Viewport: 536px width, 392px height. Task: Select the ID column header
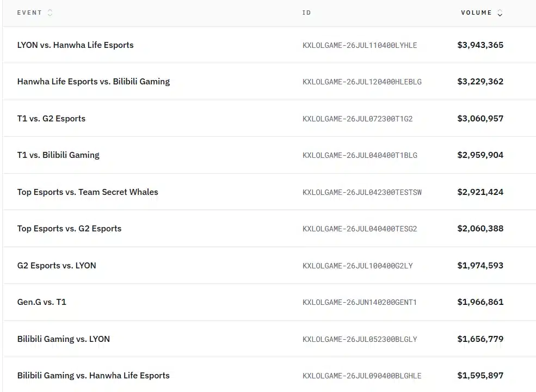(x=306, y=13)
